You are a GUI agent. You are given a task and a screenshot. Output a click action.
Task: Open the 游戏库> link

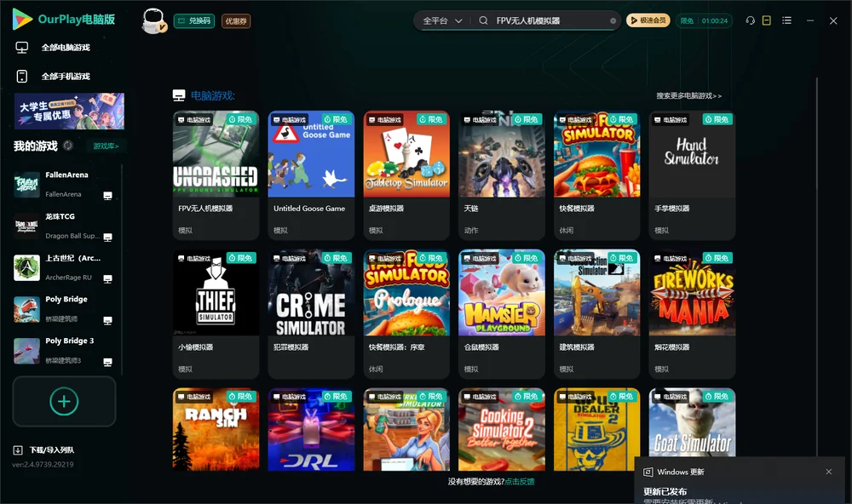(x=106, y=146)
